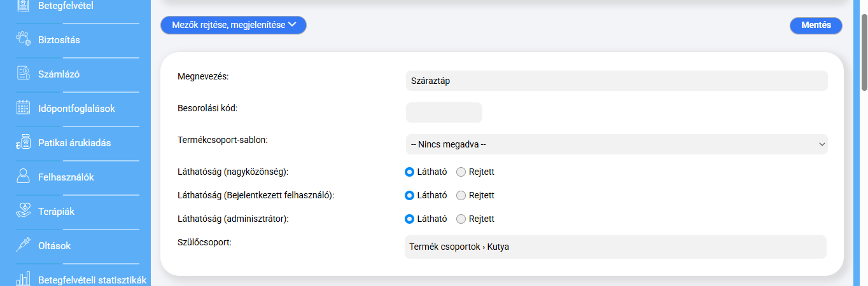Go to the Oltások menu entry
The width and height of the screenshot is (868, 286).
[54, 245]
